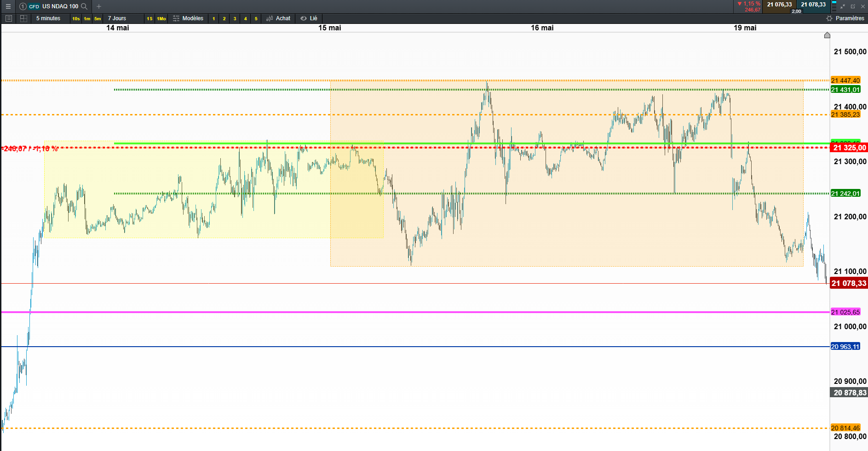
Task: Open the Modèles templates dropdown
Action: click(188, 18)
